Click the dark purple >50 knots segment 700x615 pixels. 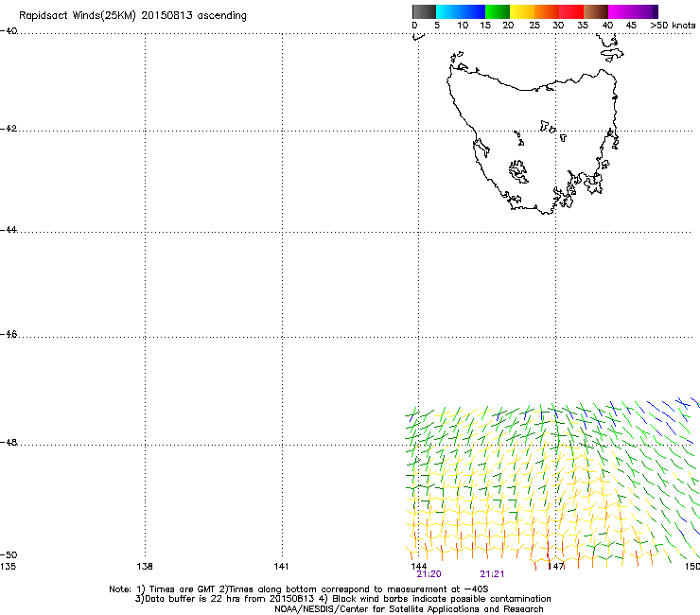coord(656,11)
